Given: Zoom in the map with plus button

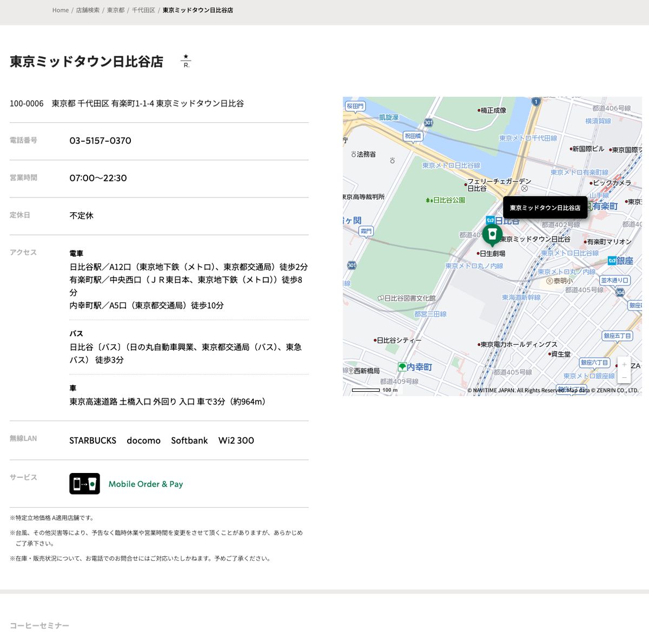Looking at the screenshot, I should pyautogui.click(x=624, y=364).
